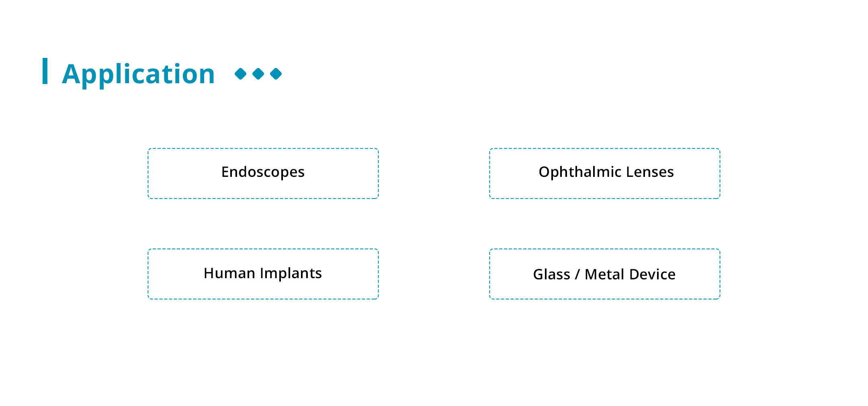868x406 pixels.
Task: Click the first diamond after Application heading
Action: [240, 74]
